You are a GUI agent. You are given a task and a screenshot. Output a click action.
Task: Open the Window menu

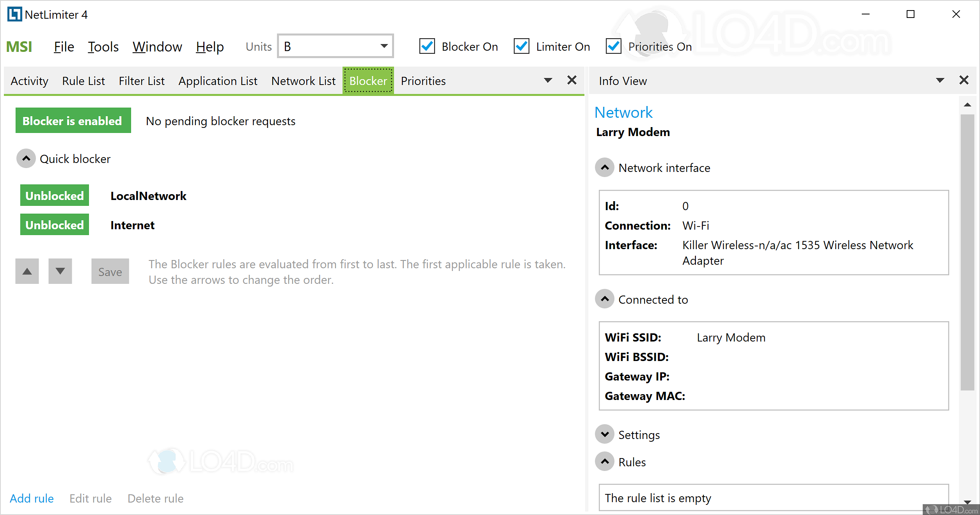pyautogui.click(x=157, y=47)
